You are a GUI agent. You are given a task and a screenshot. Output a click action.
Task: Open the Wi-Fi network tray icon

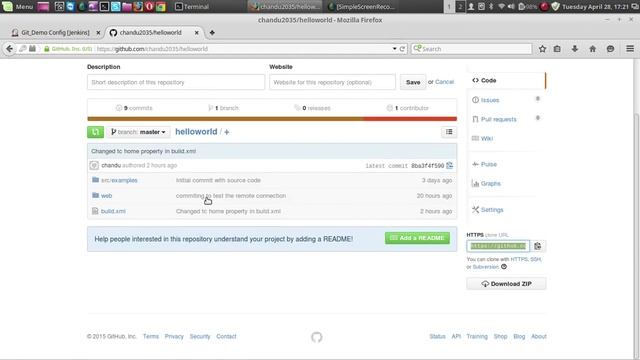(x=501, y=7)
